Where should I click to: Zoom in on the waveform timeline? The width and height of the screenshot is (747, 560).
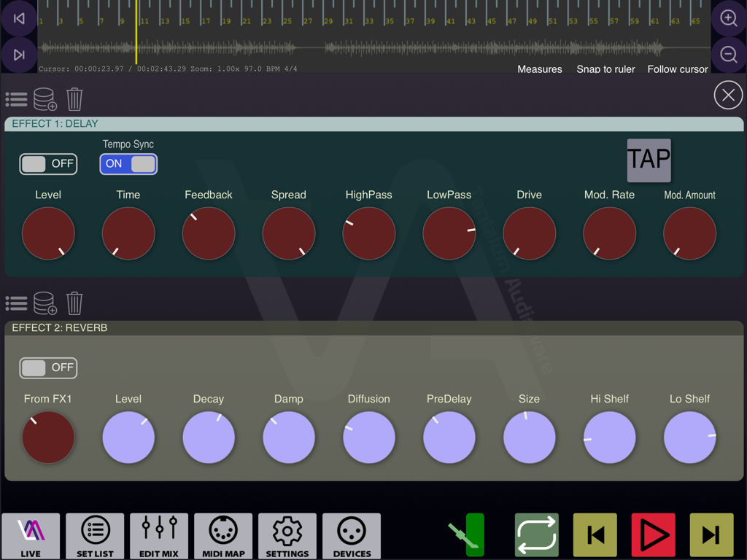coord(728,18)
